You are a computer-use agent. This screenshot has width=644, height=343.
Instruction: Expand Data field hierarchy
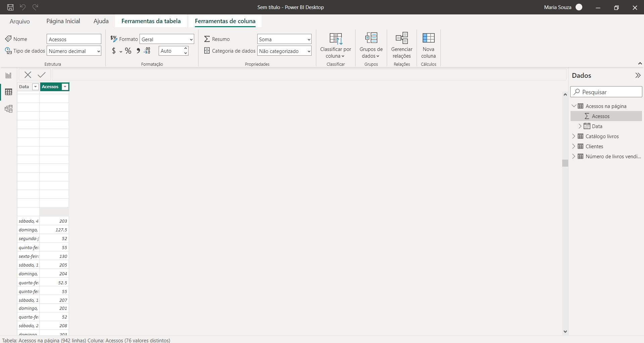(x=580, y=126)
